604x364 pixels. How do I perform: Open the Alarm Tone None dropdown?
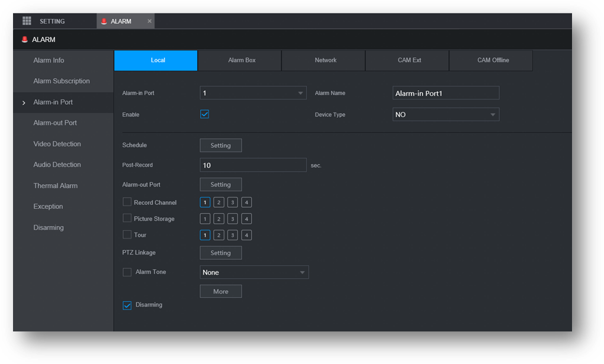(x=254, y=272)
